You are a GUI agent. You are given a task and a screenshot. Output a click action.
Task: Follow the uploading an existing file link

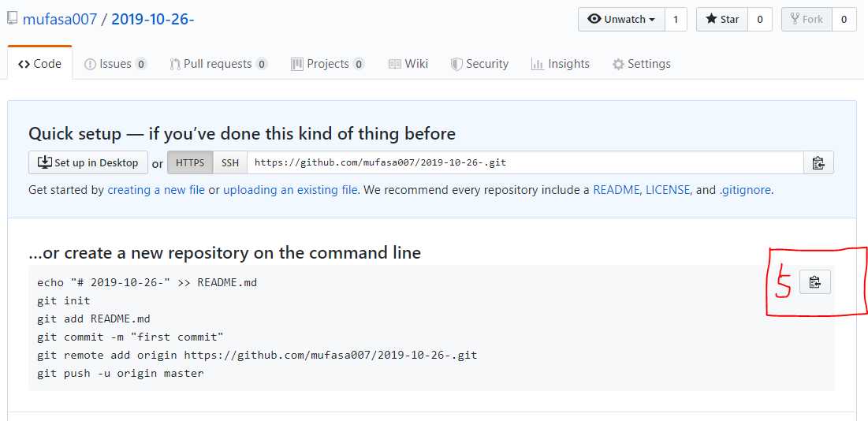290,190
